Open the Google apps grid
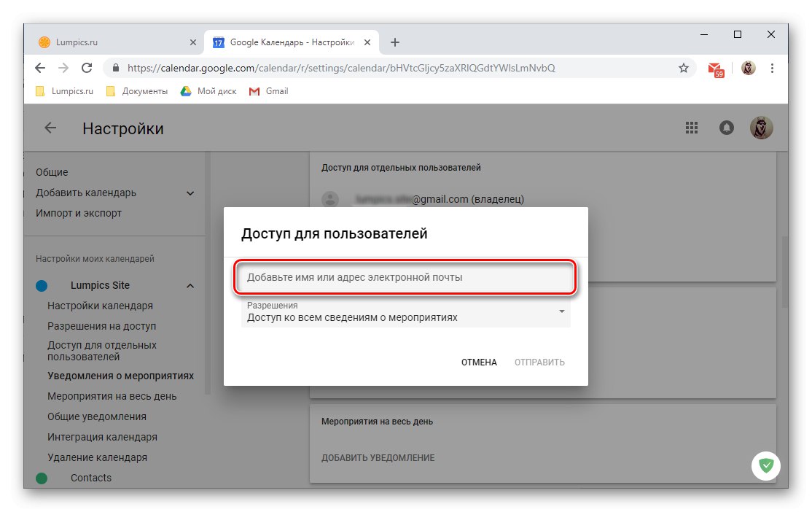The image size is (812, 512). 691,127
